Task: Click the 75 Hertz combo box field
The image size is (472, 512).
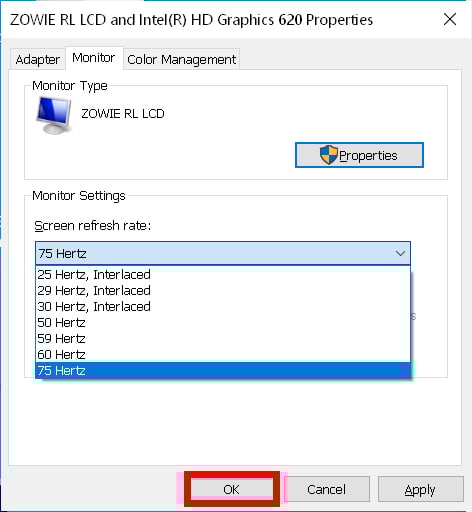Action: (x=223, y=254)
